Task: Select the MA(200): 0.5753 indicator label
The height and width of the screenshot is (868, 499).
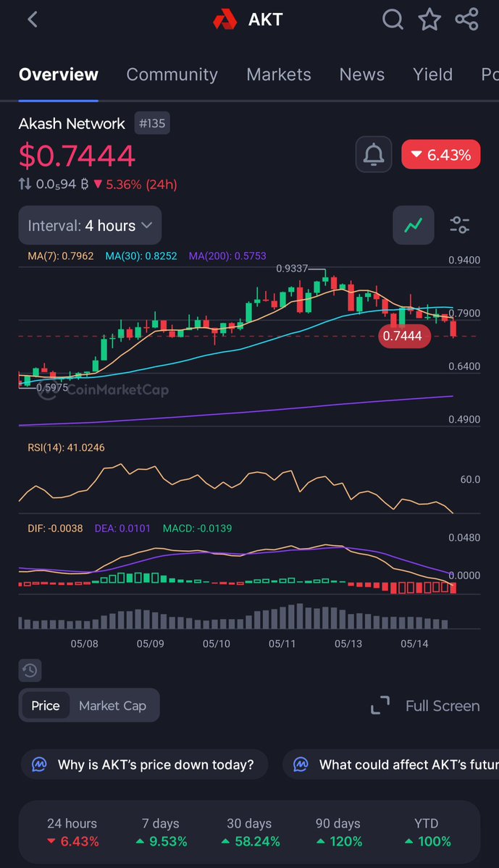Action: 227,256
